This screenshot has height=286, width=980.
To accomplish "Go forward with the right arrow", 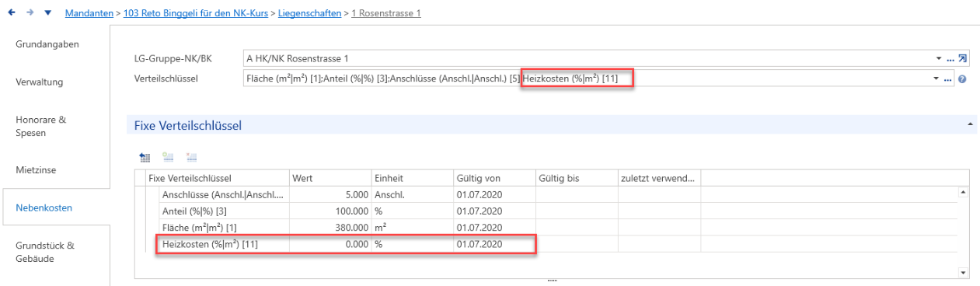I will coord(30,13).
